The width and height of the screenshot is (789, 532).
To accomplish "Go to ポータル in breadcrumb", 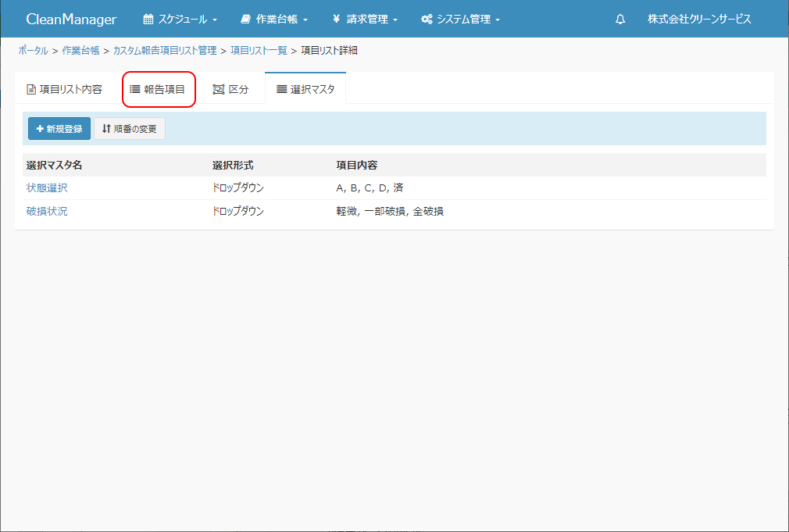I will tap(33, 51).
